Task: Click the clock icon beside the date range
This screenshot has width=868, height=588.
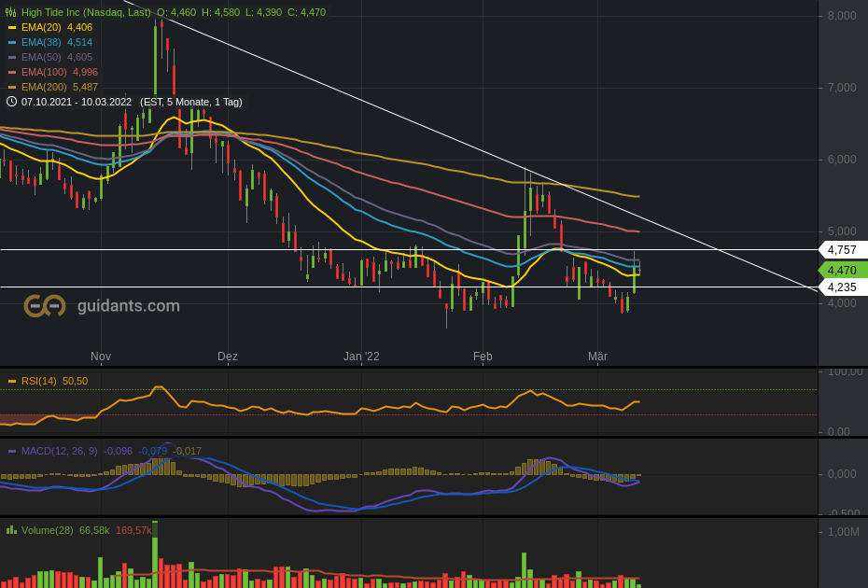Action: [11, 103]
